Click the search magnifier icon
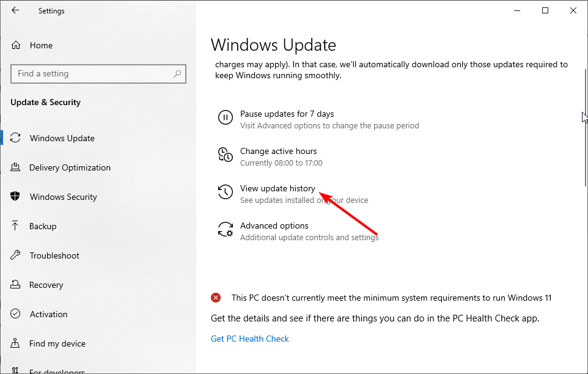 coord(177,74)
